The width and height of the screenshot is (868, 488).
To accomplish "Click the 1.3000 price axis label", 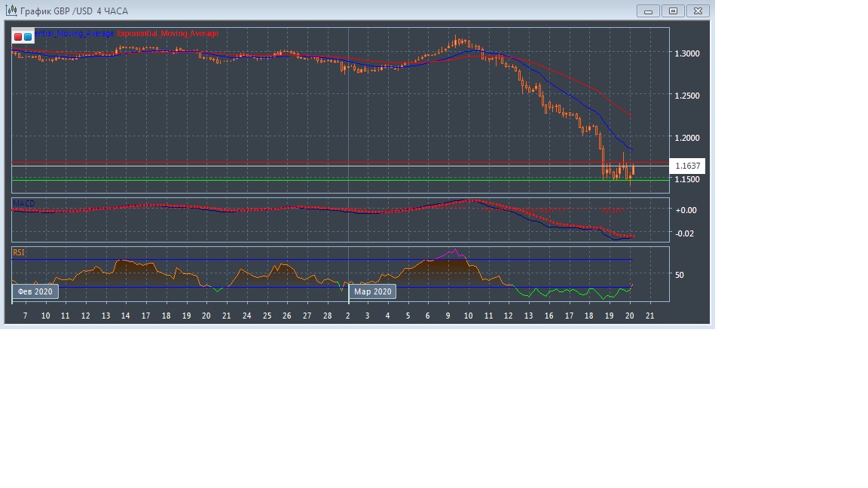I will click(x=687, y=53).
